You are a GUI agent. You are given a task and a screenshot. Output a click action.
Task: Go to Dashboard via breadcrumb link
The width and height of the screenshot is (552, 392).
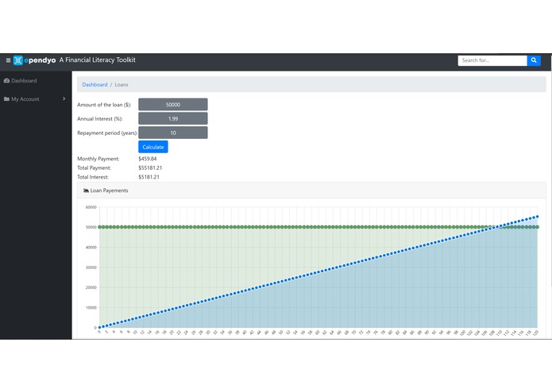[95, 85]
